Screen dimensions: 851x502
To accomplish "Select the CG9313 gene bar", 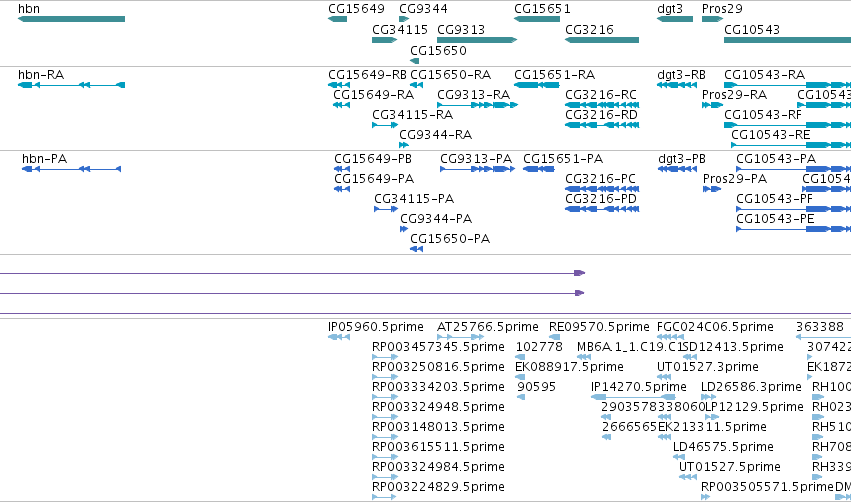I will click(477, 40).
